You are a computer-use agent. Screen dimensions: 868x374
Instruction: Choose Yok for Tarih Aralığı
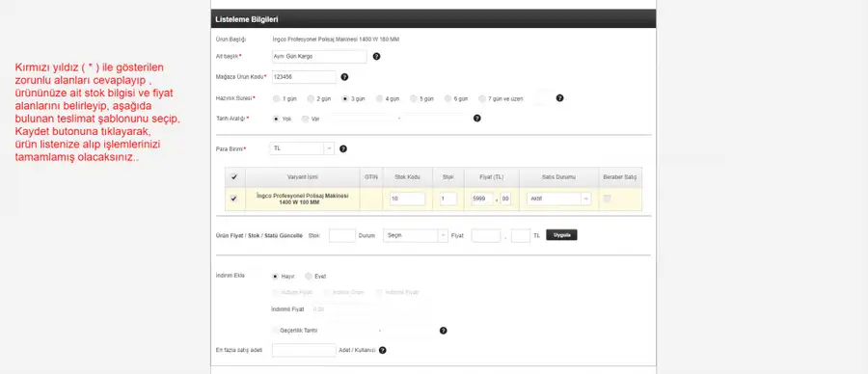(276, 119)
